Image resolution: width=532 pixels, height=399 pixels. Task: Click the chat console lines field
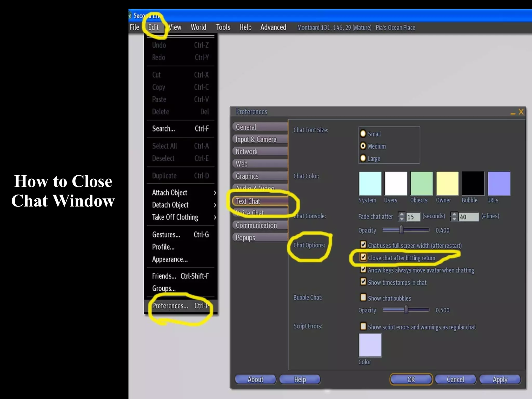coord(469,217)
